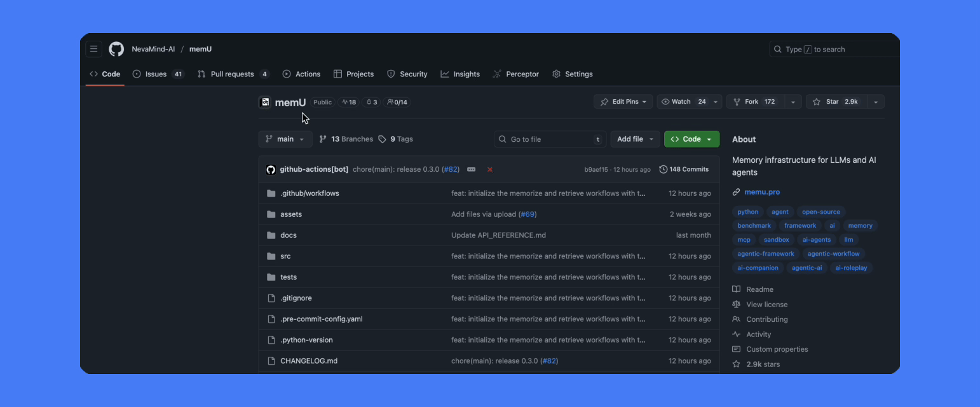Open the Settings tab gear icon
This screenshot has width=980, height=407.
(556, 74)
